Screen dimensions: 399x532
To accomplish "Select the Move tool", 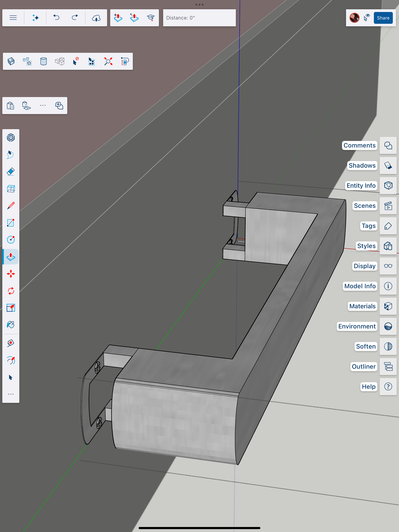I will tap(11, 274).
